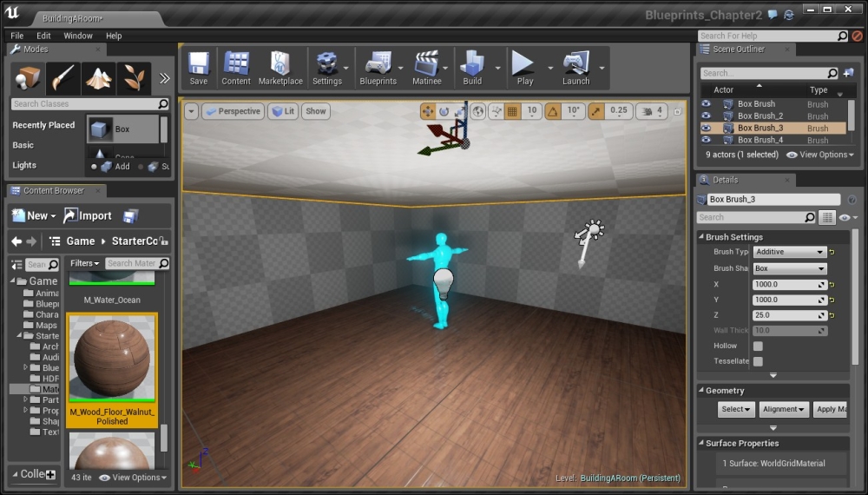868x495 pixels.
Task: Open the Matinee toolbar button
Action: tap(427, 69)
